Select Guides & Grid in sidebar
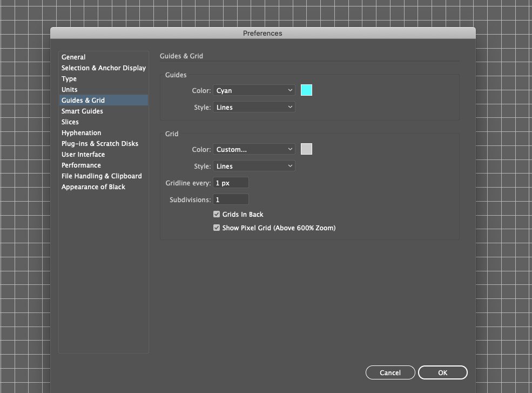 (x=104, y=100)
